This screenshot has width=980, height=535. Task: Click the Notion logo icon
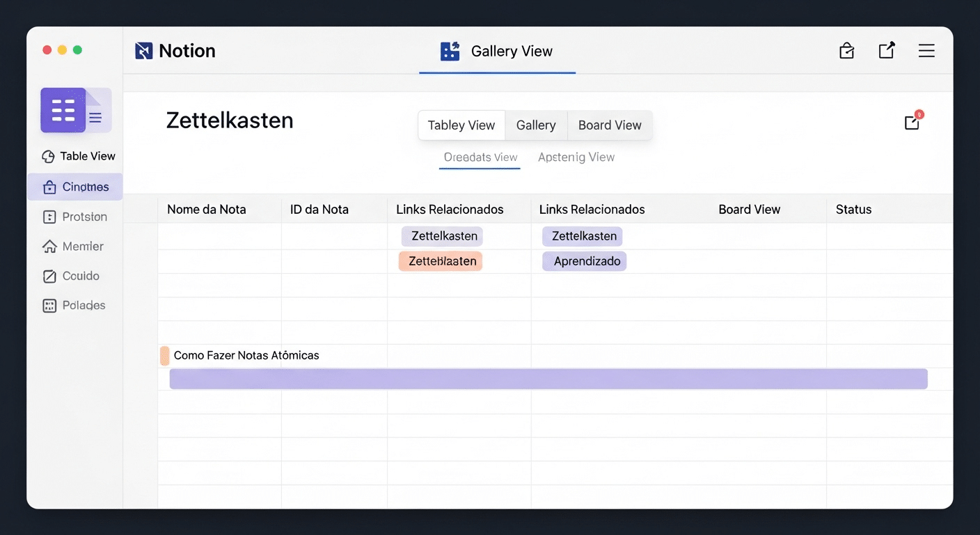(143, 50)
